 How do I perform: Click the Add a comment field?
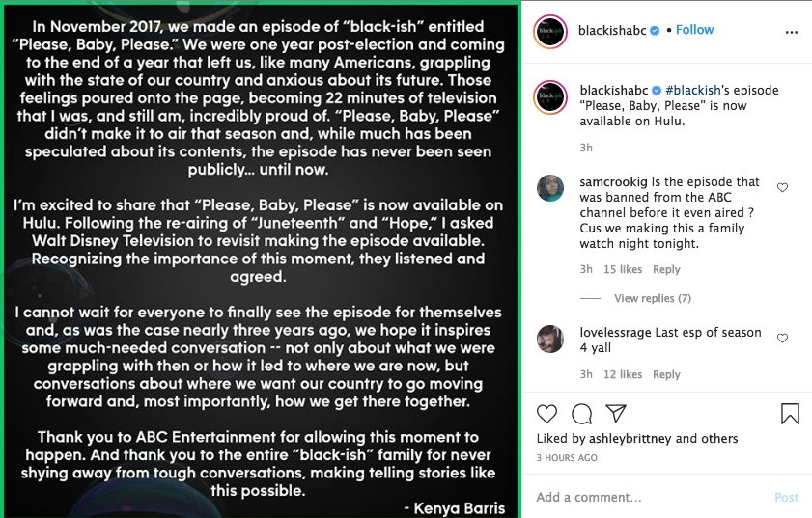pyautogui.click(x=647, y=498)
